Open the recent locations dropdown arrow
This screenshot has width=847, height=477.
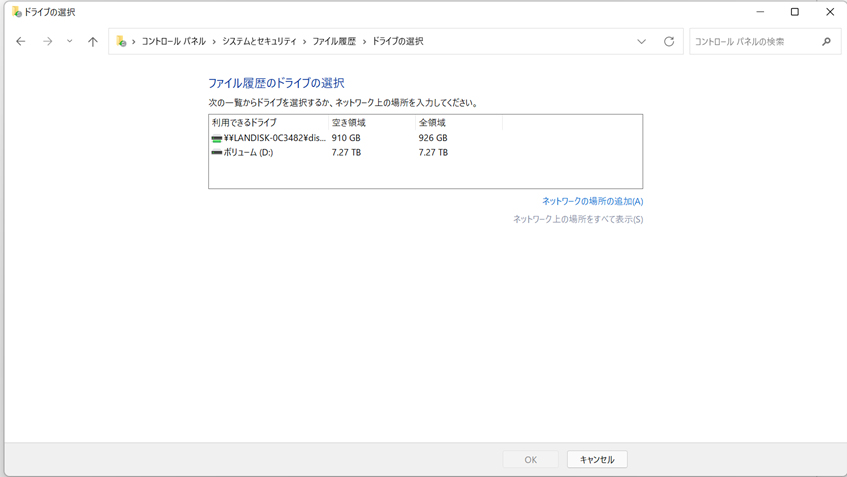coord(69,42)
